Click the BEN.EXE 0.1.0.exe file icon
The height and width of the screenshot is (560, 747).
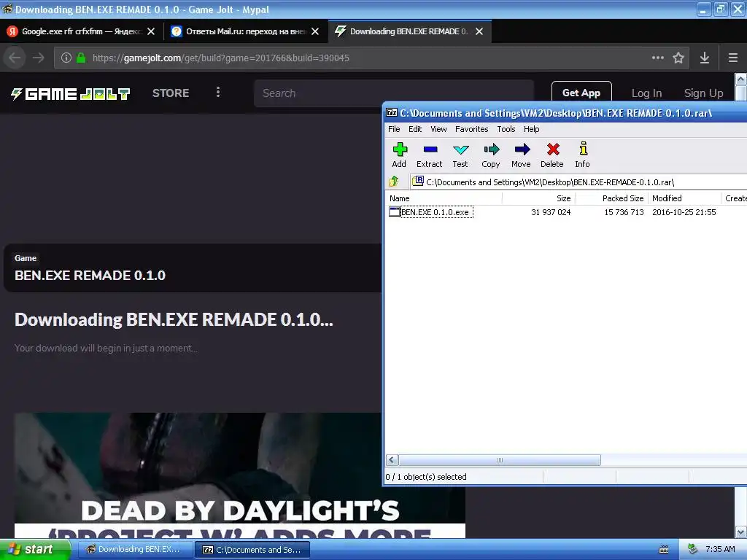395,212
